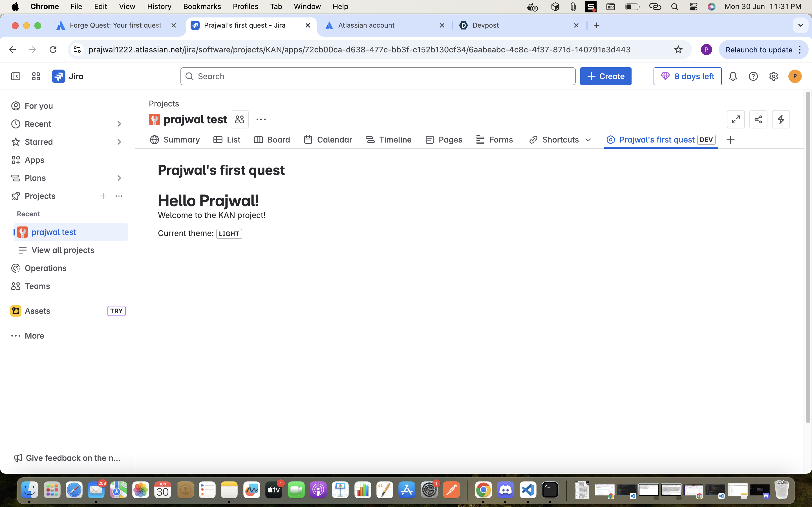Image resolution: width=812 pixels, height=507 pixels.
Task: Switch to the Board tab
Action: click(x=272, y=140)
